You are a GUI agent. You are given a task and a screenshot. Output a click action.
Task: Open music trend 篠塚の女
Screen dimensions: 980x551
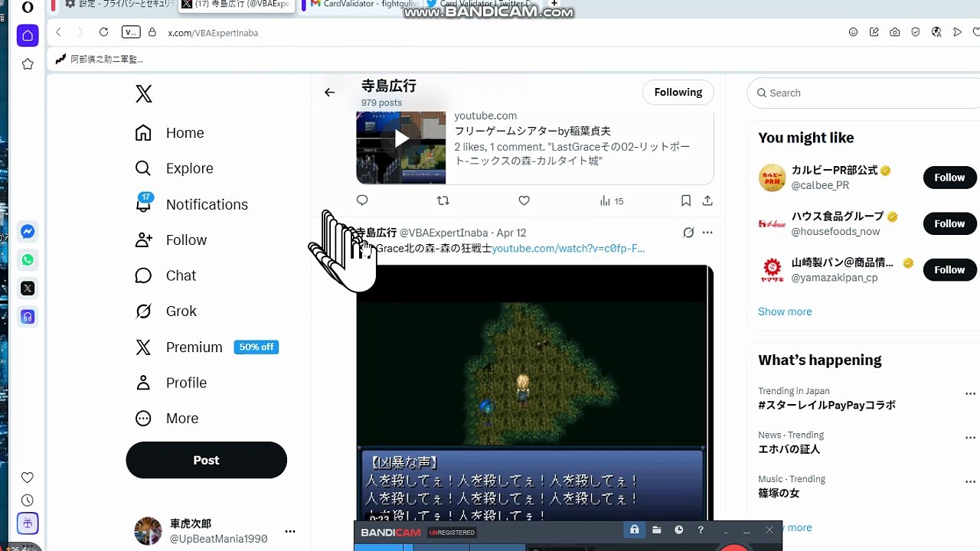779,494
